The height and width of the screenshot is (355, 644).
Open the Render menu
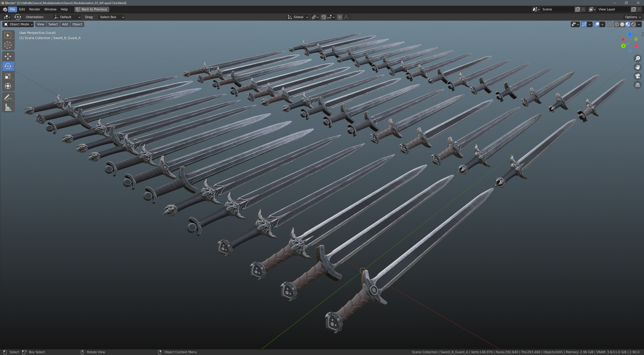pyautogui.click(x=35, y=9)
